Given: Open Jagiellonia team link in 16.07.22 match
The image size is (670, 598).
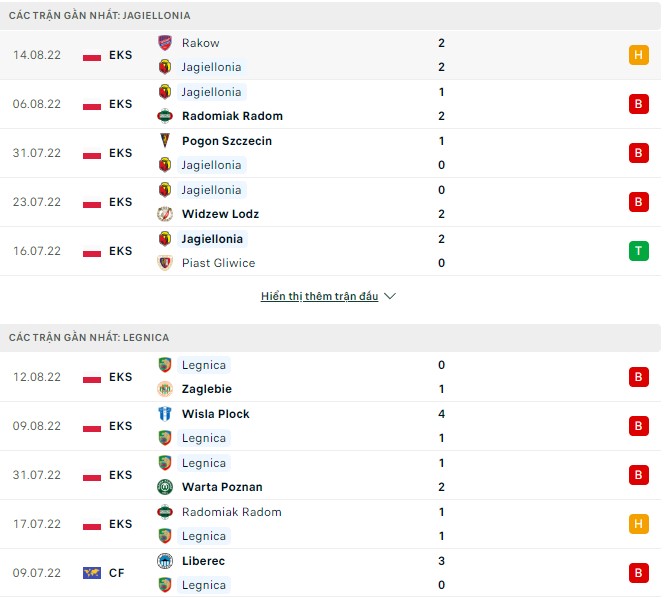Looking at the screenshot, I should click(212, 239).
